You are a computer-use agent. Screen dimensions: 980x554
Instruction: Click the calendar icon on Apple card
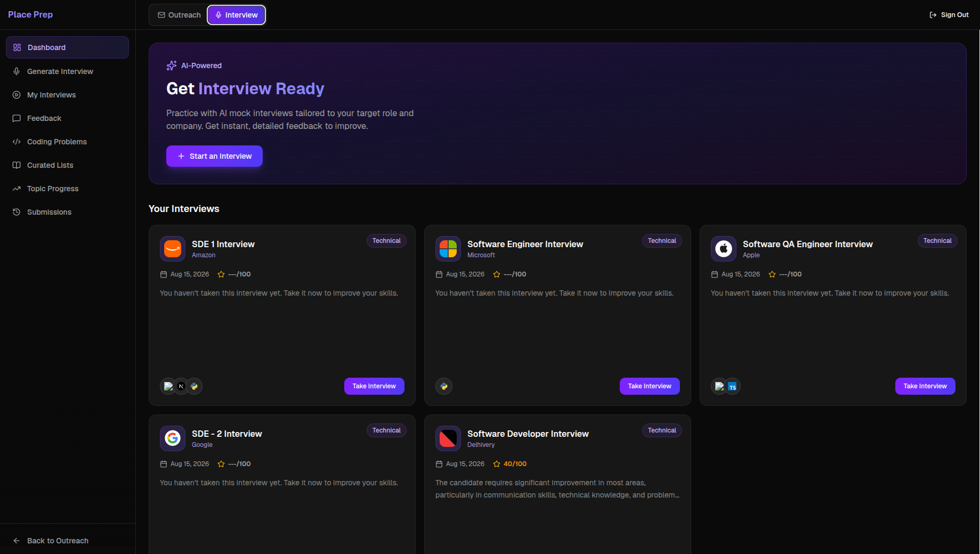pos(715,274)
